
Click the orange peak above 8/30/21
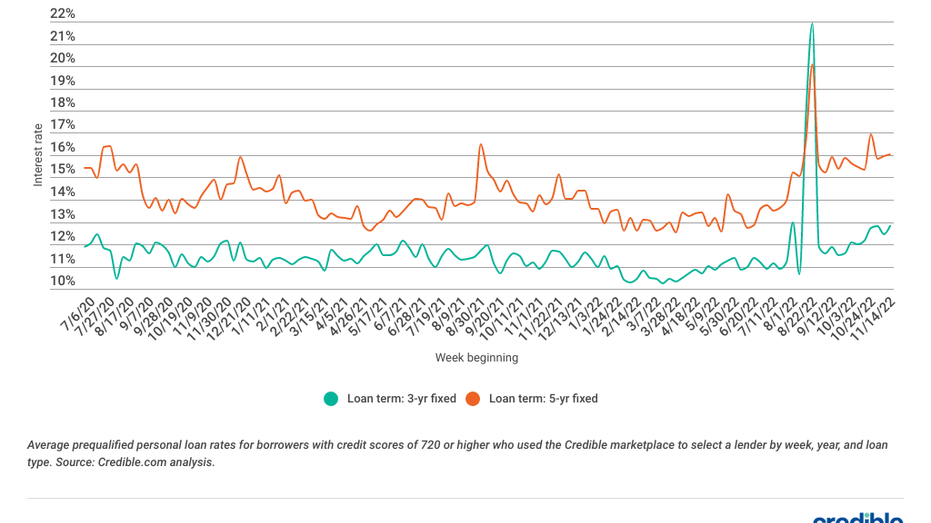pyautogui.click(x=481, y=145)
